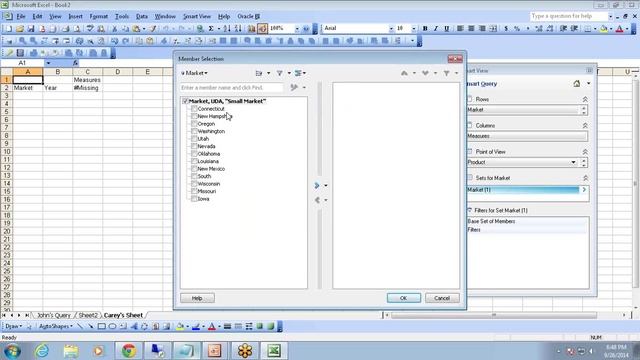Screen dimensions: 640x360
Task: Click the blue add-arrow to move members right
Action: coord(317,185)
